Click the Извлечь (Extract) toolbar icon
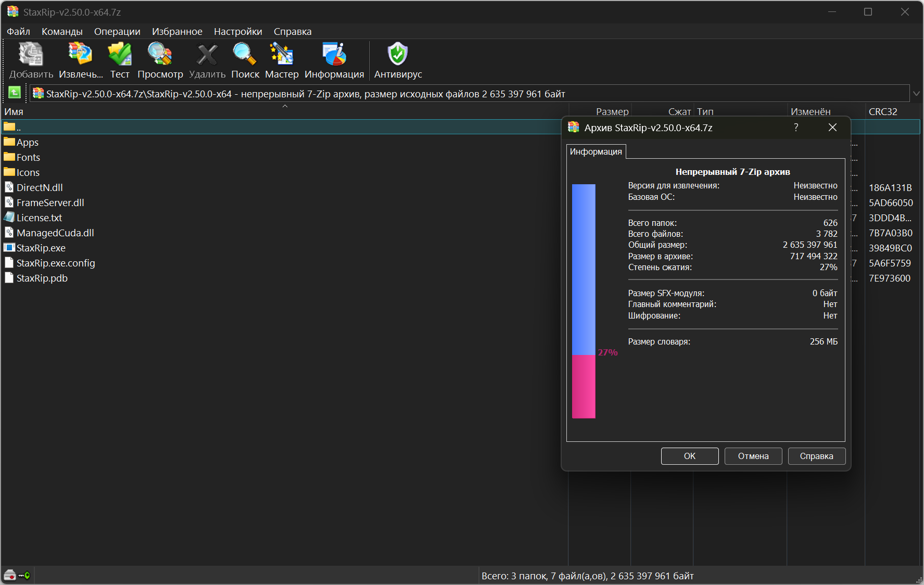924x585 pixels. tap(81, 55)
